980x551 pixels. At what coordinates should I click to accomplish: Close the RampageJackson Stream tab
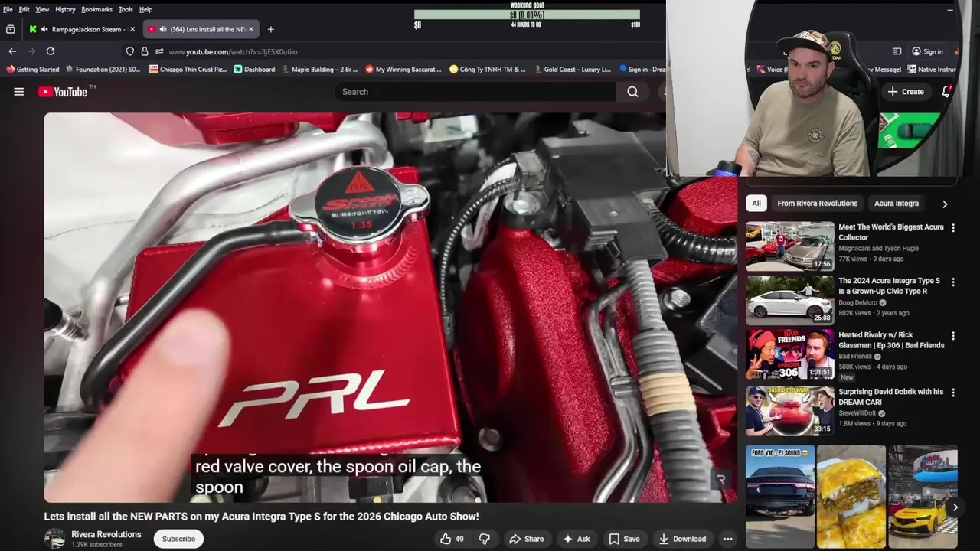[132, 29]
